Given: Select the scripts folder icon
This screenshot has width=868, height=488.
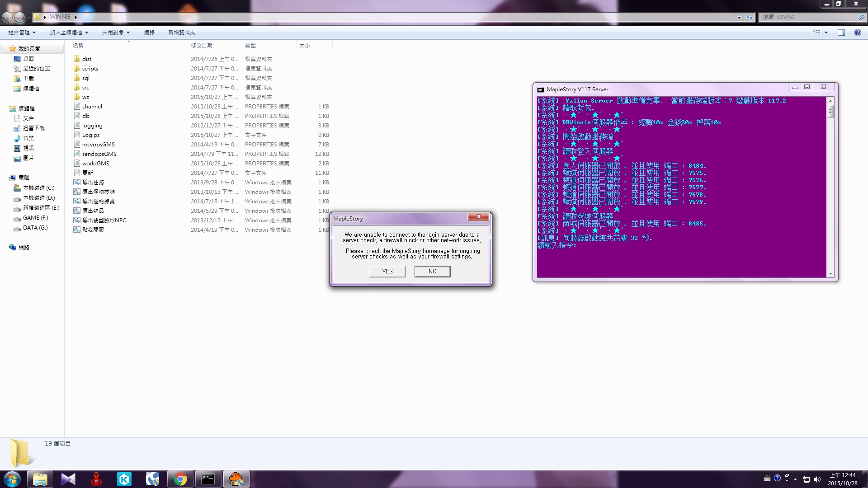Looking at the screenshot, I should pyautogui.click(x=77, y=69).
